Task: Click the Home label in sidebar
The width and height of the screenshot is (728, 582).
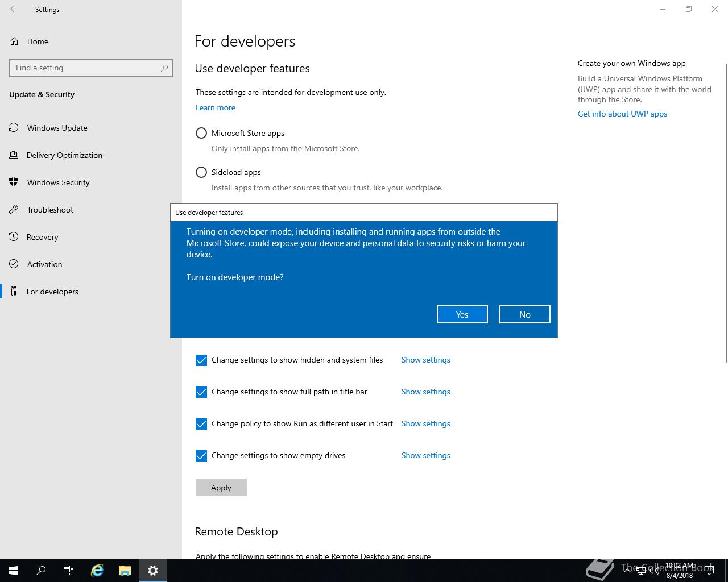Action: click(x=38, y=41)
